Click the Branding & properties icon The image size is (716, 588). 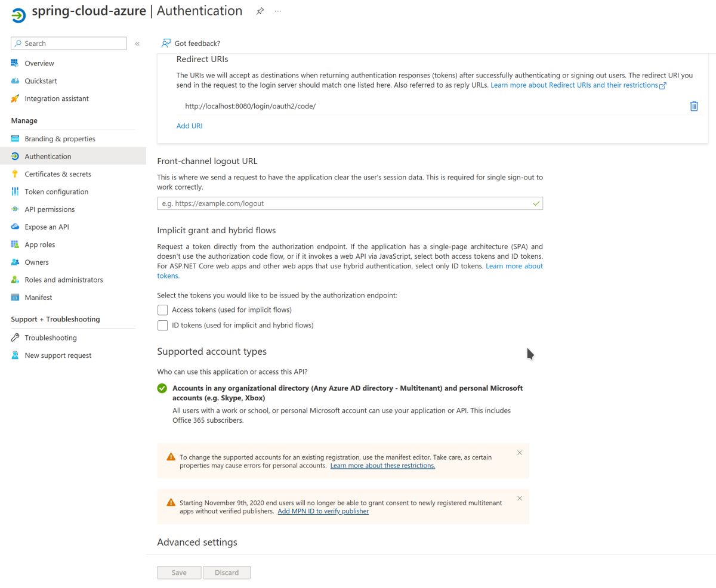[x=15, y=139]
